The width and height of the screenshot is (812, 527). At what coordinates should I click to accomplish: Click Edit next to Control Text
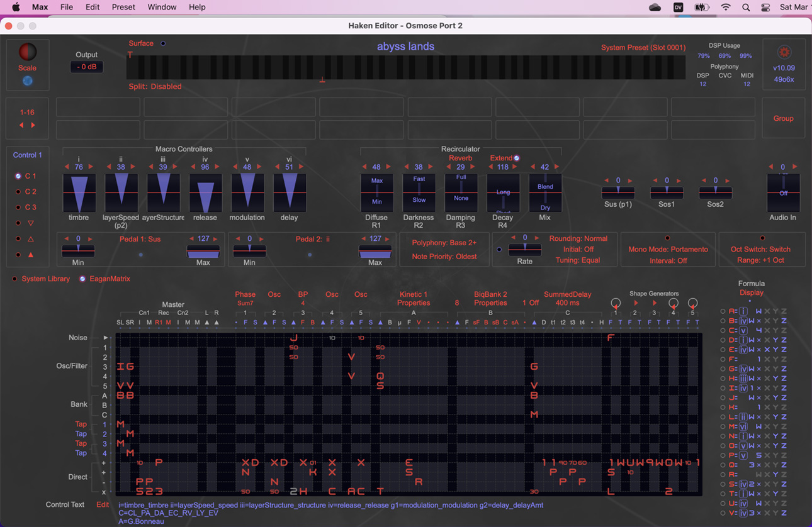[102, 504]
